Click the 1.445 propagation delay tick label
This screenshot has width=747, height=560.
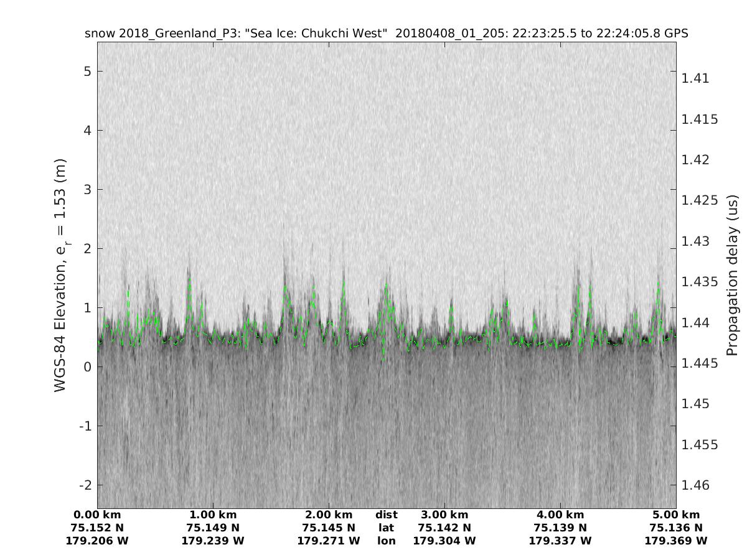(700, 363)
